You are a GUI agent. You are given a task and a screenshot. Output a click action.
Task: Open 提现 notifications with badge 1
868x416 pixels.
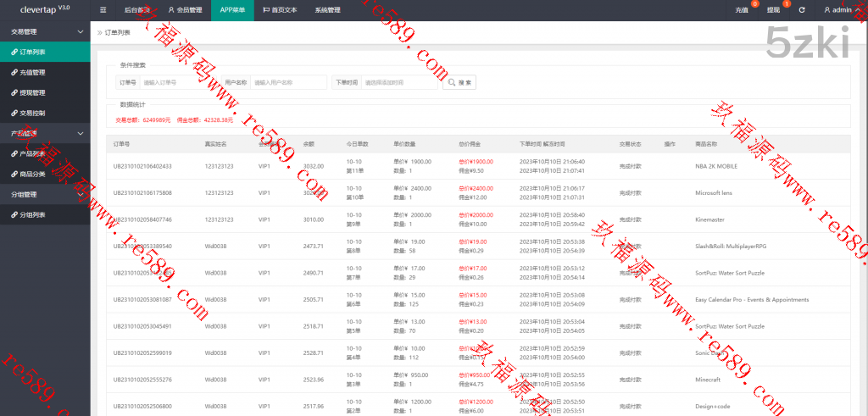[773, 10]
